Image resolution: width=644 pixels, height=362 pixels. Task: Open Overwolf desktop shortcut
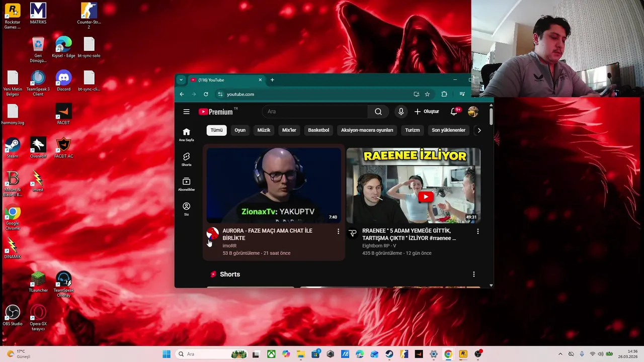(38, 148)
